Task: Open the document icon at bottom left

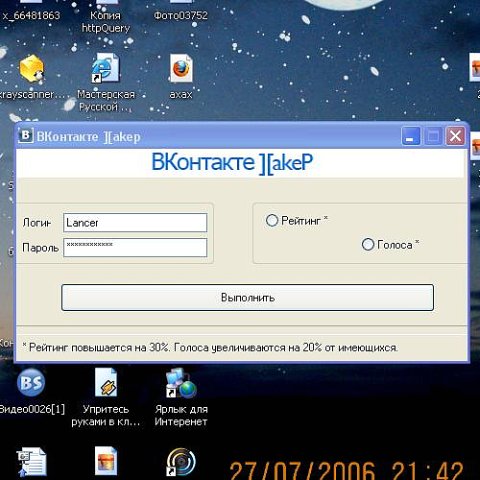Action: (x=32, y=462)
